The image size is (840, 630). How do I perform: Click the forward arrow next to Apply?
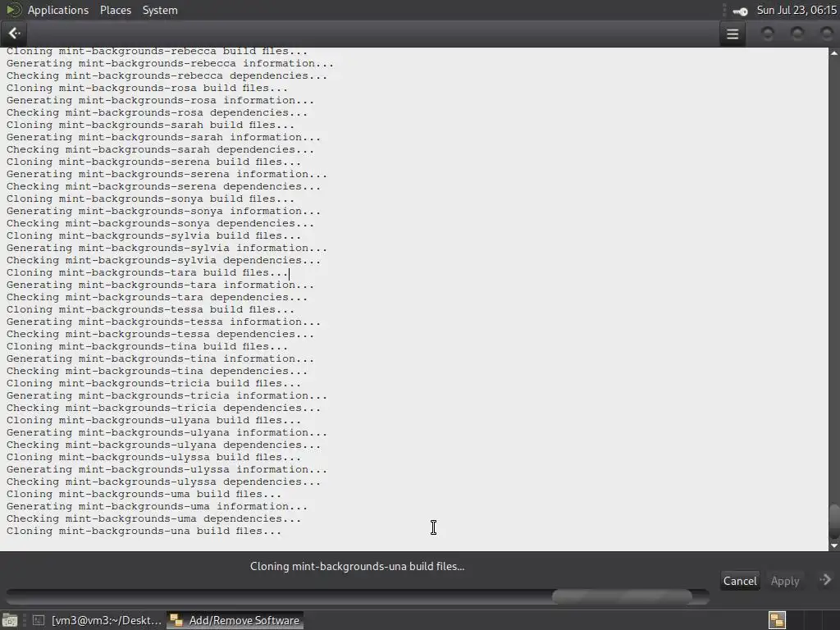[825, 580]
